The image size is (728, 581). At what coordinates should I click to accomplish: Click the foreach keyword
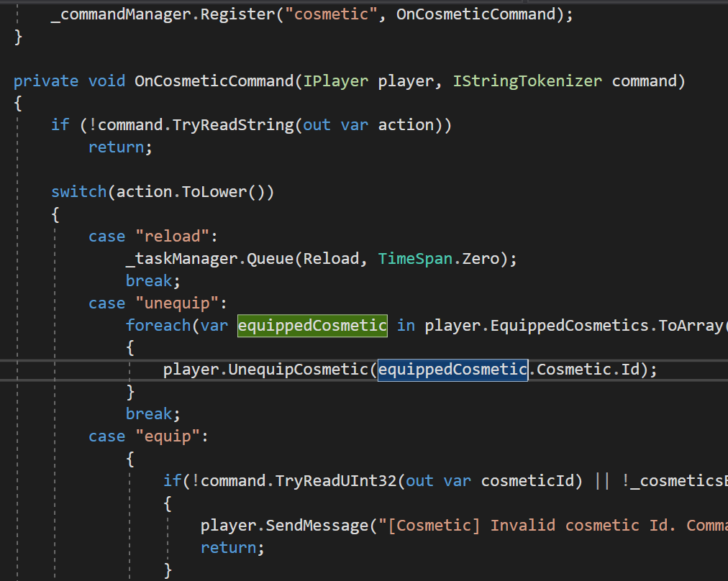tap(158, 326)
